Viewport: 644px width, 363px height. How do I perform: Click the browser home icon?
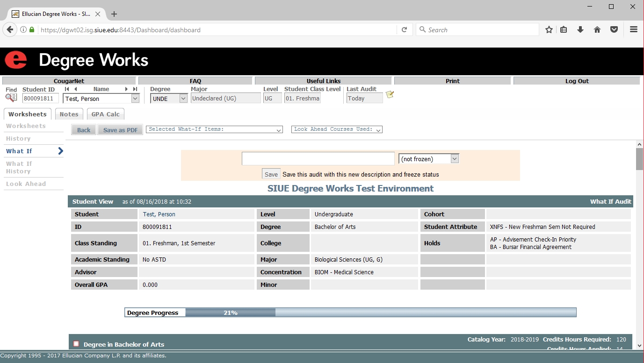[597, 29]
